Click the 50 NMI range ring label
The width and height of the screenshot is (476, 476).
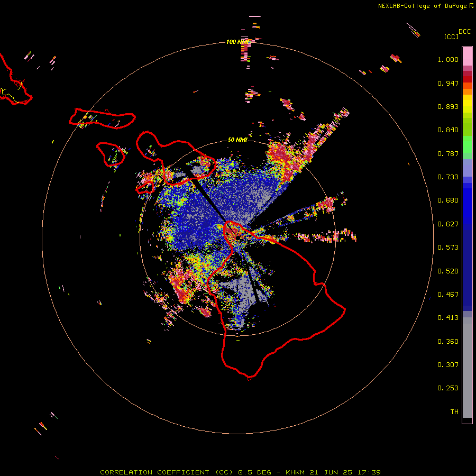pos(237,140)
